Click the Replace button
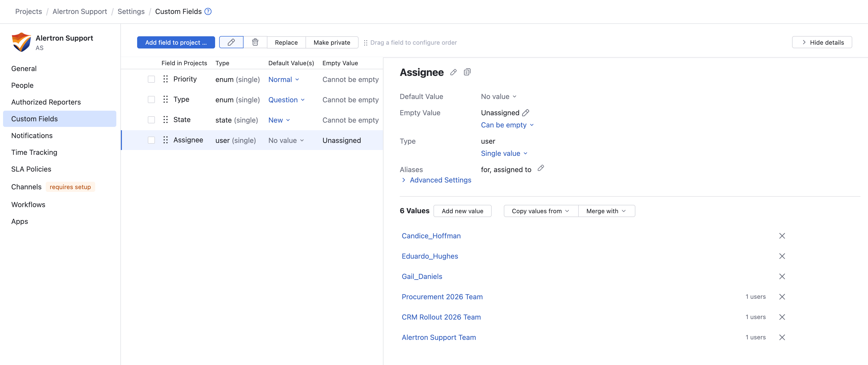 click(x=286, y=42)
